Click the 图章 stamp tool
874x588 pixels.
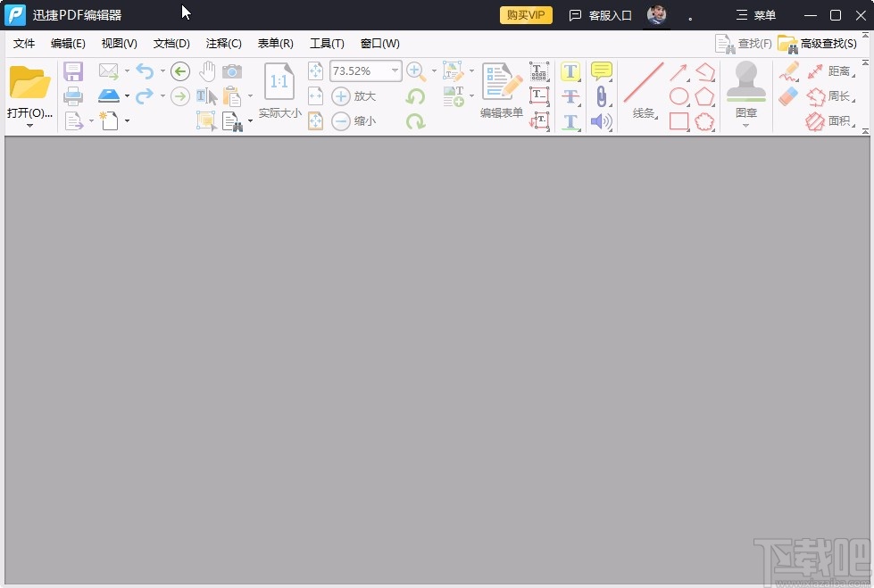coord(746,85)
